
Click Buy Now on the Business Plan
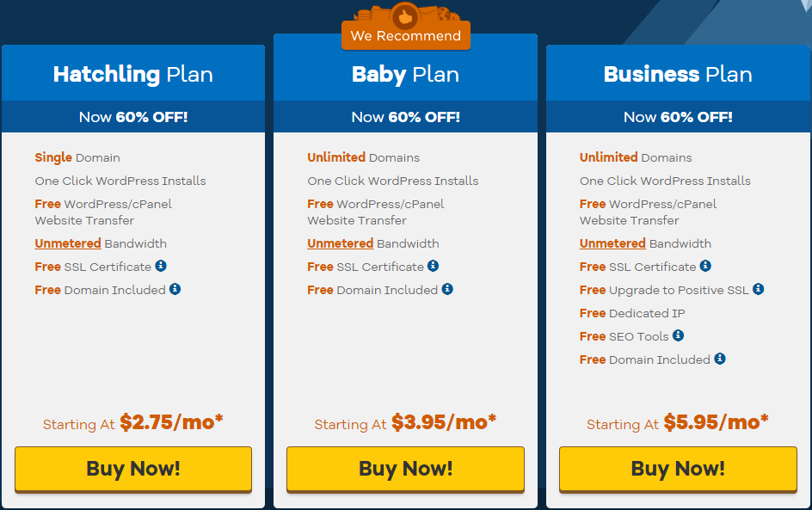tap(678, 469)
